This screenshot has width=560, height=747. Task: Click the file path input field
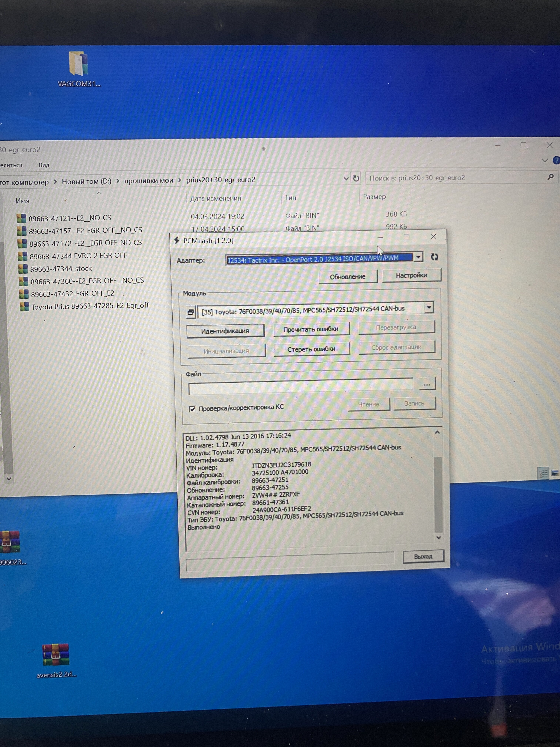click(300, 387)
